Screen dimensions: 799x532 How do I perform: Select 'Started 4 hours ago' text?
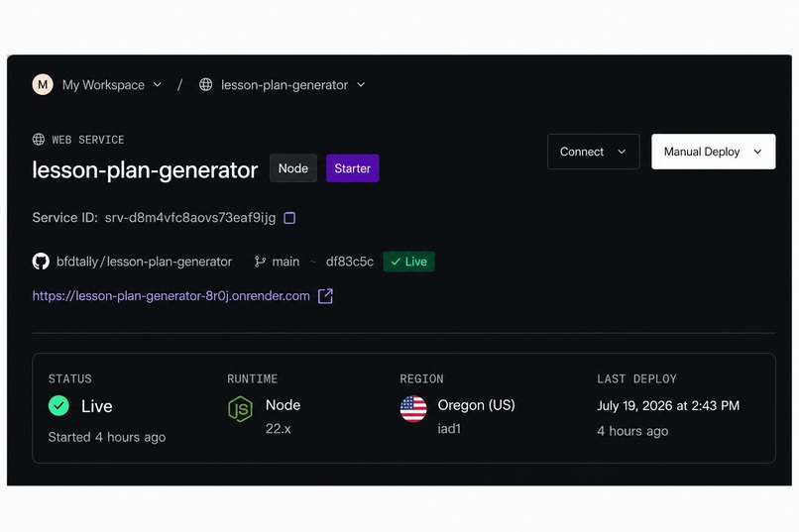(x=107, y=437)
